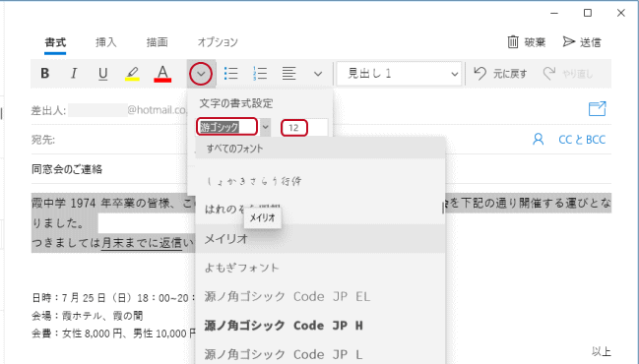Screen dimensions: 639x364
Task: Choose しょかきさらり行体 font
Action: point(320,181)
